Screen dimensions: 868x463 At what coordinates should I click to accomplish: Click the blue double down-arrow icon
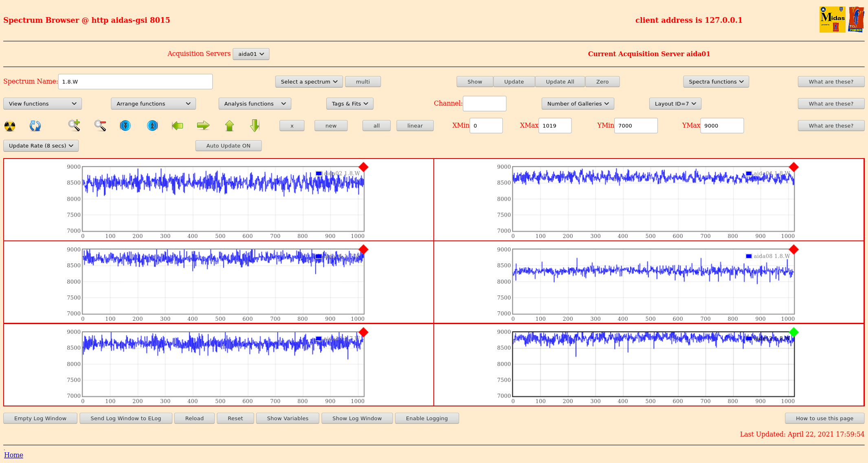click(x=125, y=126)
